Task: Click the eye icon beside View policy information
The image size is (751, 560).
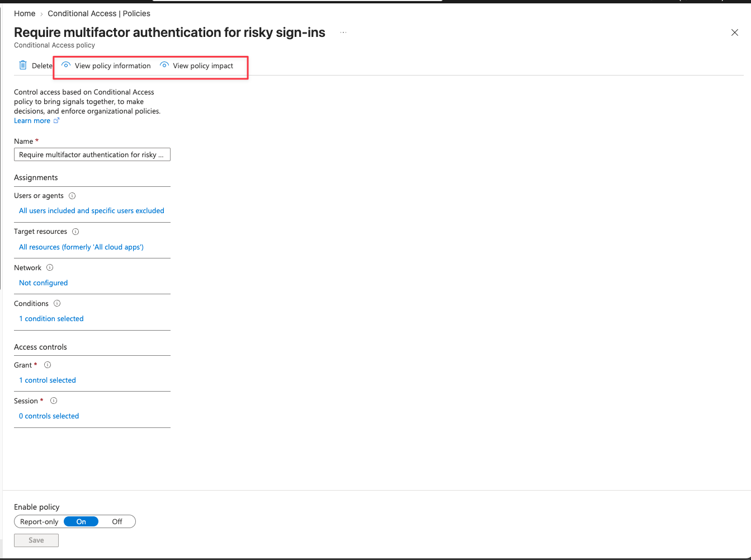Action: [66, 65]
